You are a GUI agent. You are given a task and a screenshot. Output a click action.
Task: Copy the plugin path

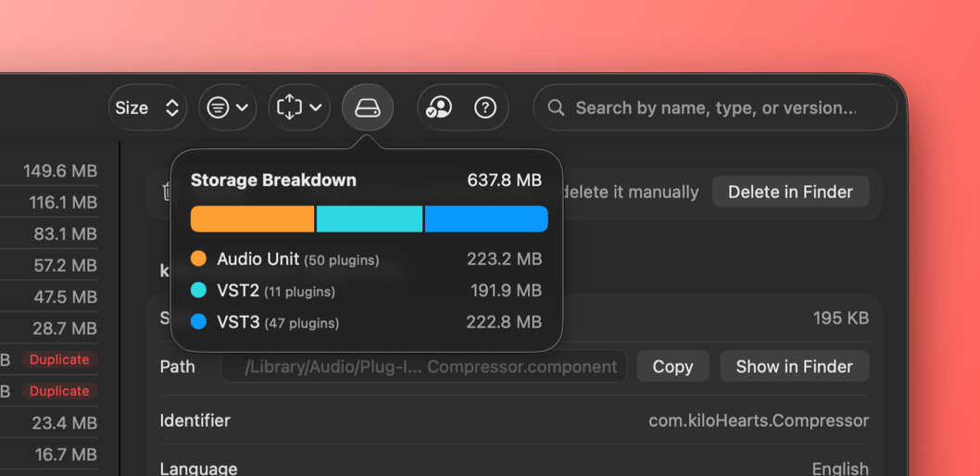[x=672, y=367]
